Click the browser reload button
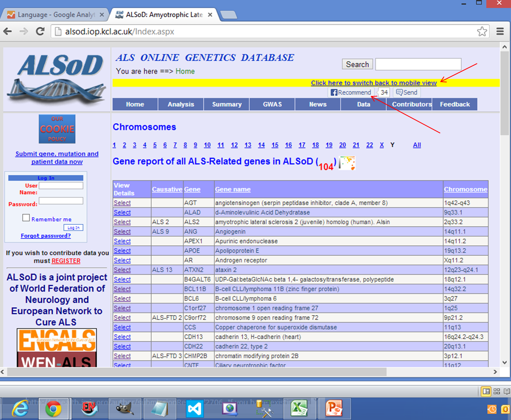The image size is (511, 420). (40, 31)
